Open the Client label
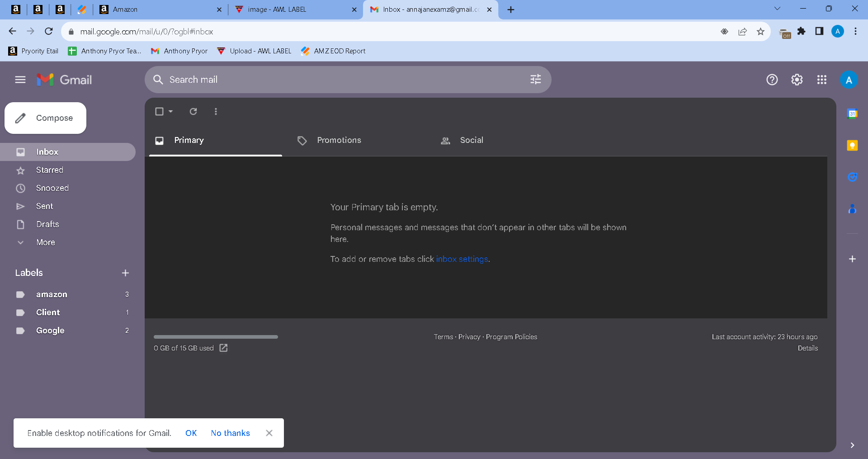The height and width of the screenshot is (459, 868). pos(68,312)
